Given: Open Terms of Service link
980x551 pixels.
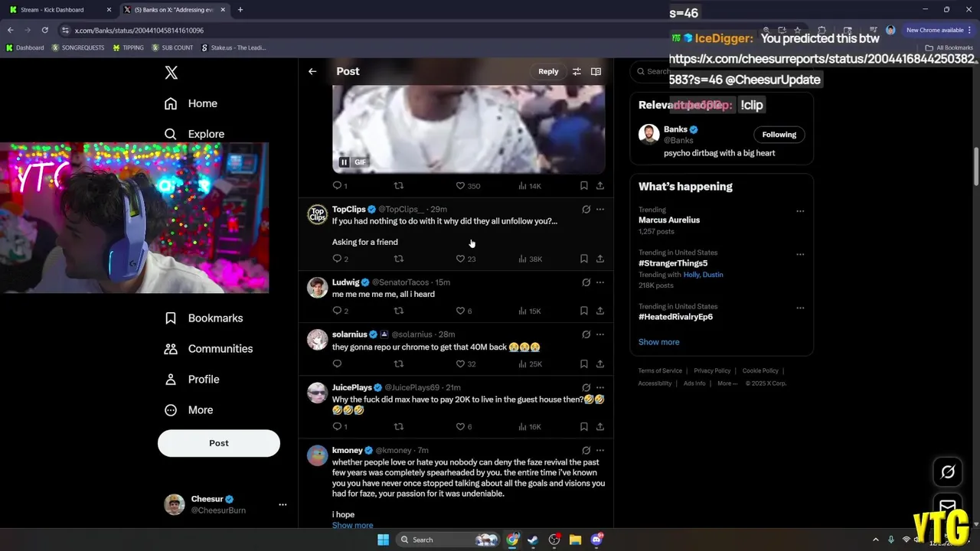Looking at the screenshot, I should point(660,371).
